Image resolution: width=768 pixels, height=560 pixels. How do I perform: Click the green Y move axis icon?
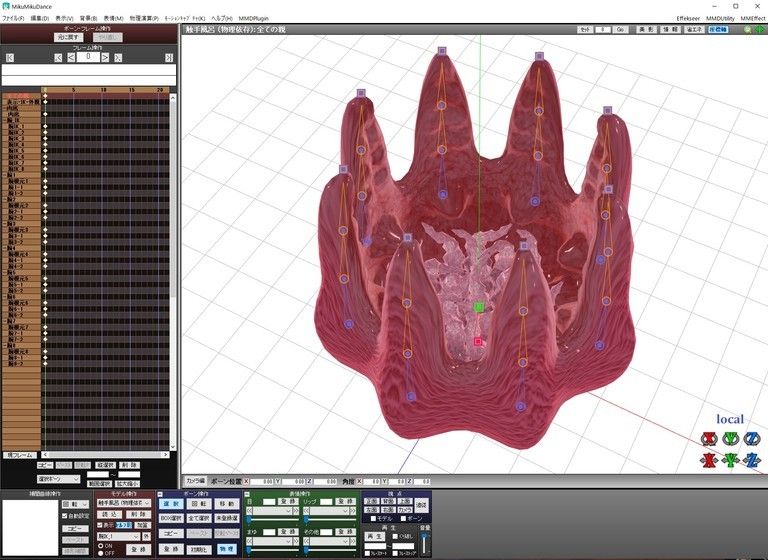click(x=731, y=460)
